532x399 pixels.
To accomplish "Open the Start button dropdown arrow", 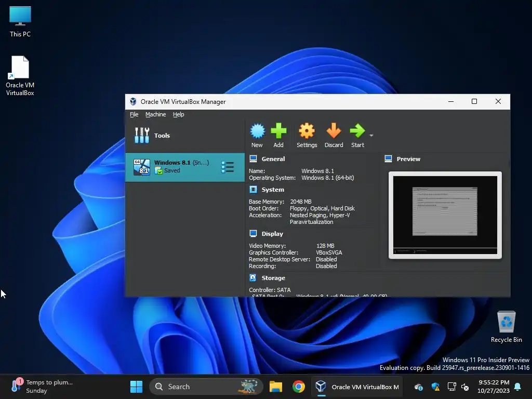I will click(371, 136).
